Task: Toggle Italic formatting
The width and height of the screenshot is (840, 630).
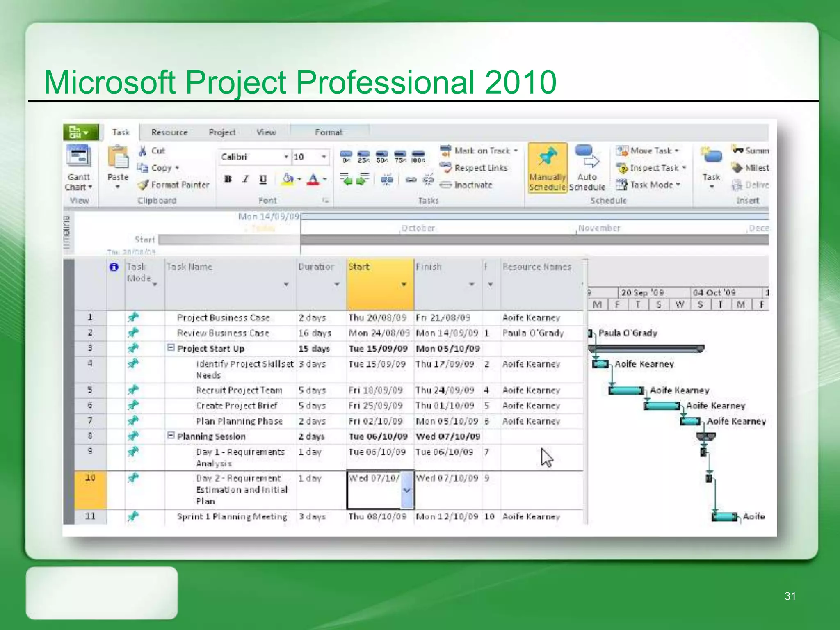Action: point(246,179)
